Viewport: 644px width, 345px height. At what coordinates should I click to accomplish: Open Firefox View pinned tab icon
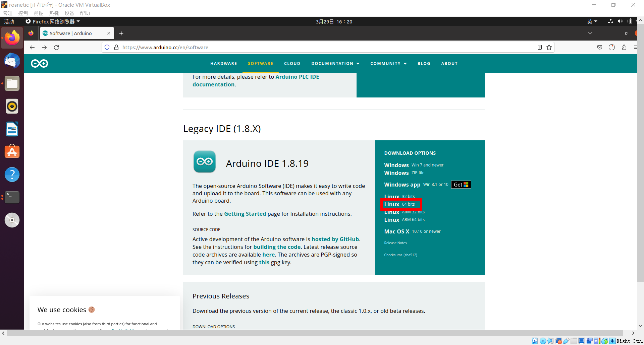coord(31,33)
